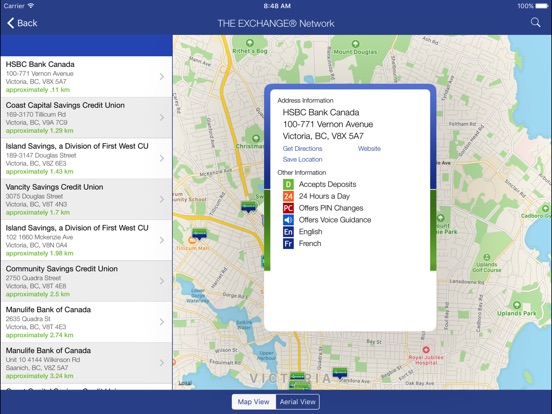The width and height of the screenshot is (552, 414).
Task: Click the red PC PIN Changes icon
Action: click(288, 208)
